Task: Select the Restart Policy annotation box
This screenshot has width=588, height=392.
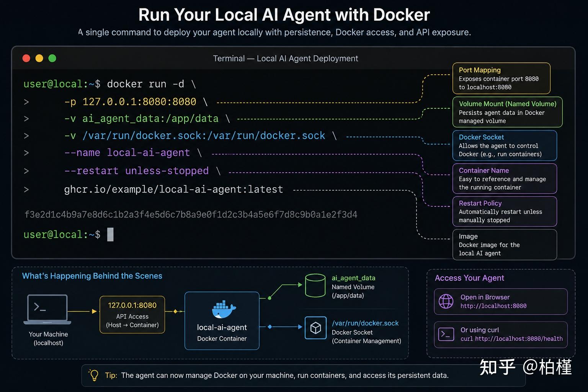Action: tap(505, 211)
